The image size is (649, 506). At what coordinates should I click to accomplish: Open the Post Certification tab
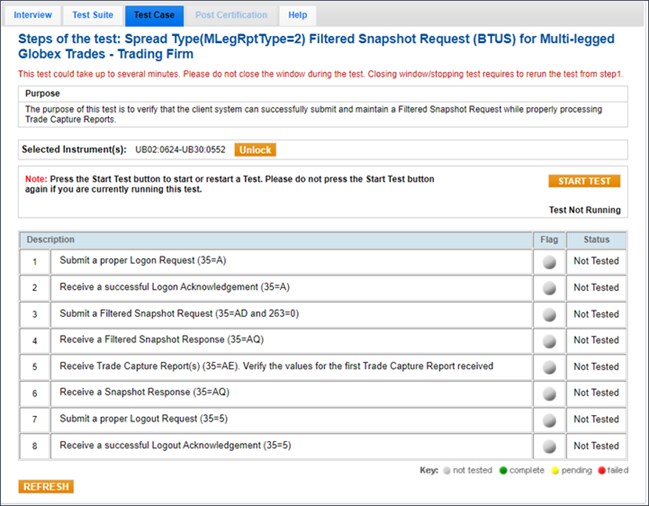(231, 15)
